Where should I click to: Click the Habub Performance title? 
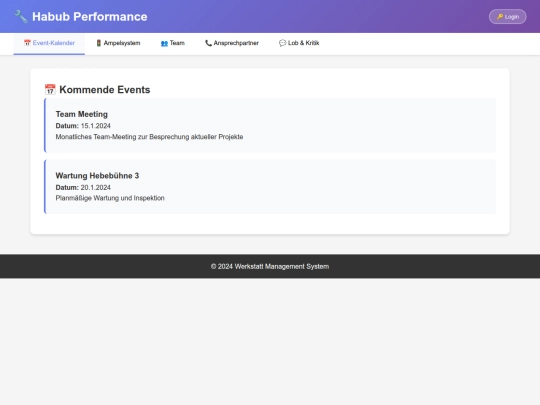[x=90, y=17]
